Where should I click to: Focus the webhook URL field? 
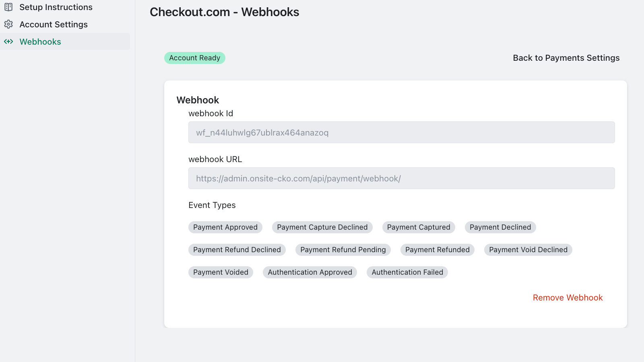[401, 178]
